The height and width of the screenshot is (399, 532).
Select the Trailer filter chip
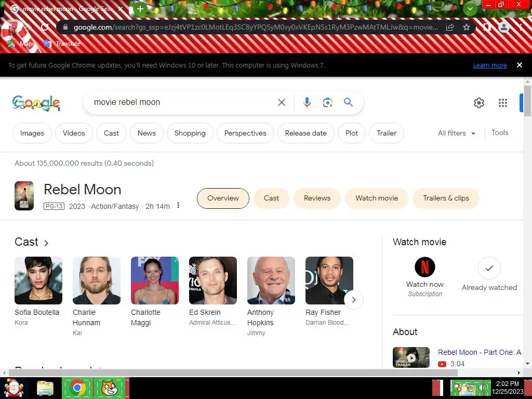pos(387,133)
